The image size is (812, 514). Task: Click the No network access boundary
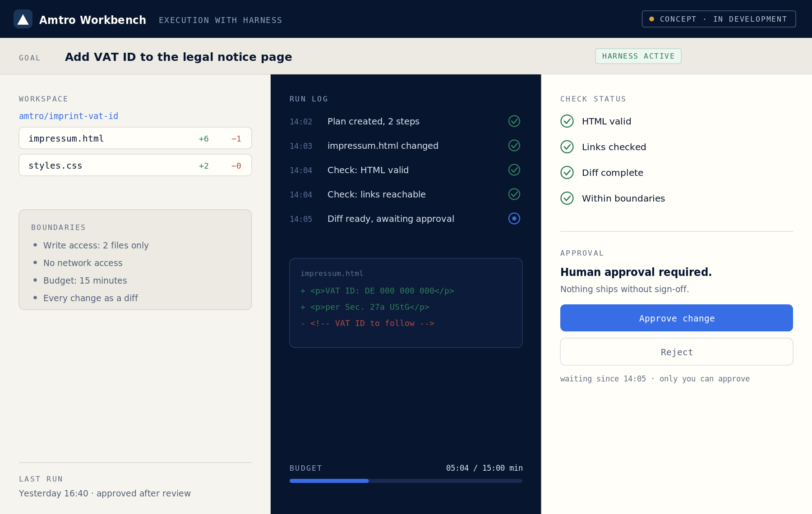click(x=83, y=263)
